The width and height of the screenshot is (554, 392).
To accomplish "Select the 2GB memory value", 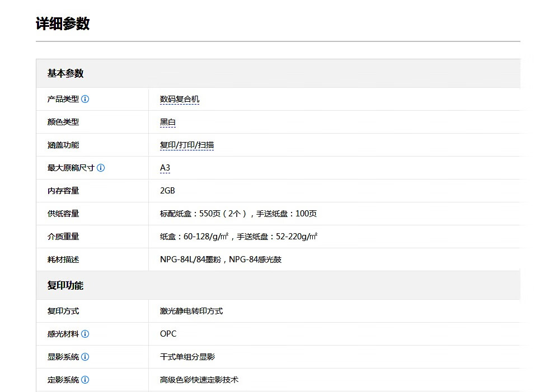I will (167, 191).
